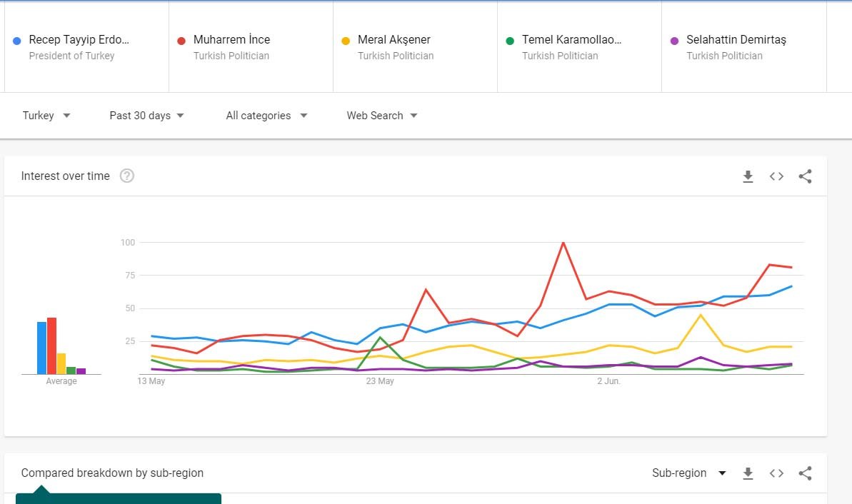Expand the Past 30 days time filter
Screen dimensions: 852x504
[146, 116]
